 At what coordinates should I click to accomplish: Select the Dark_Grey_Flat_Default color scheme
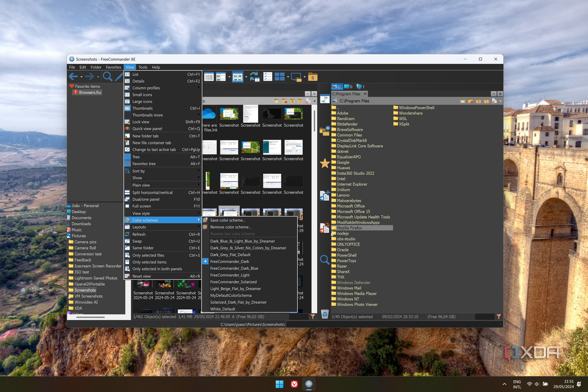(x=249, y=255)
